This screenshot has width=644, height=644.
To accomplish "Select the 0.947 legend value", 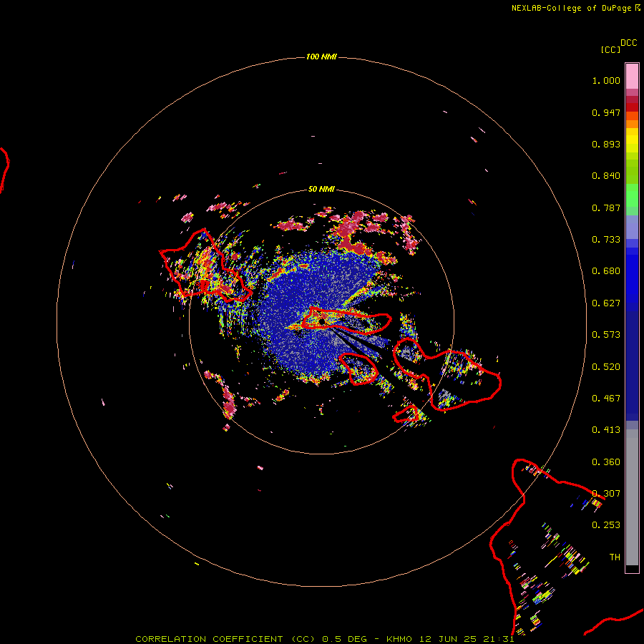I will [x=606, y=112].
